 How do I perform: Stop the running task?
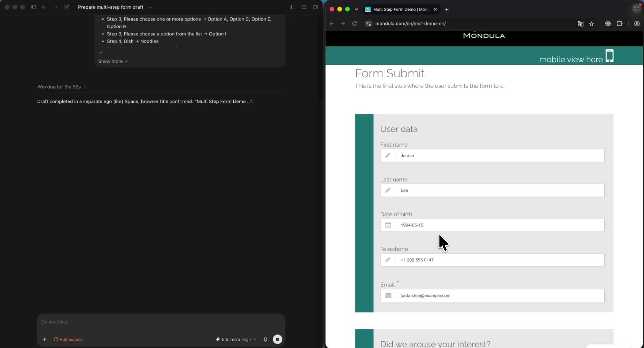pos(277,339)
